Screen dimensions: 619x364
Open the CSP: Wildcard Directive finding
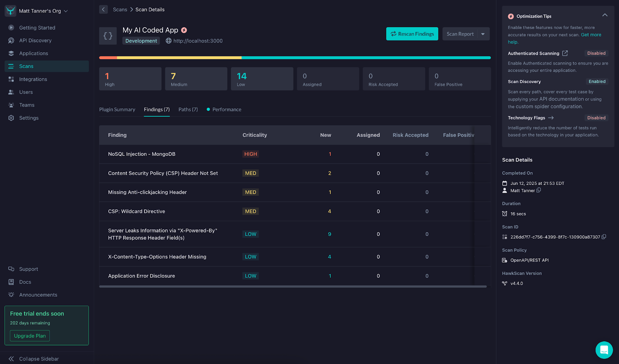coord(295,211)
